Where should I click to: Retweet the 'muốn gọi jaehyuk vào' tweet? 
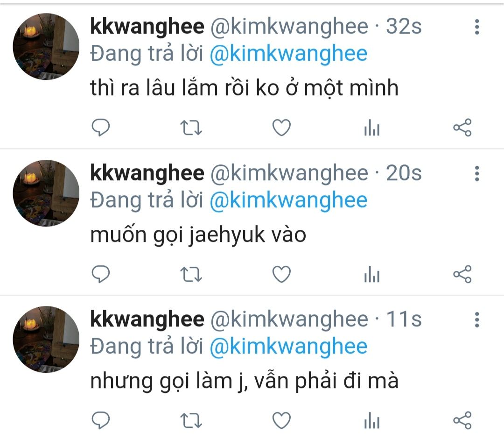click(x=191, y=274)
